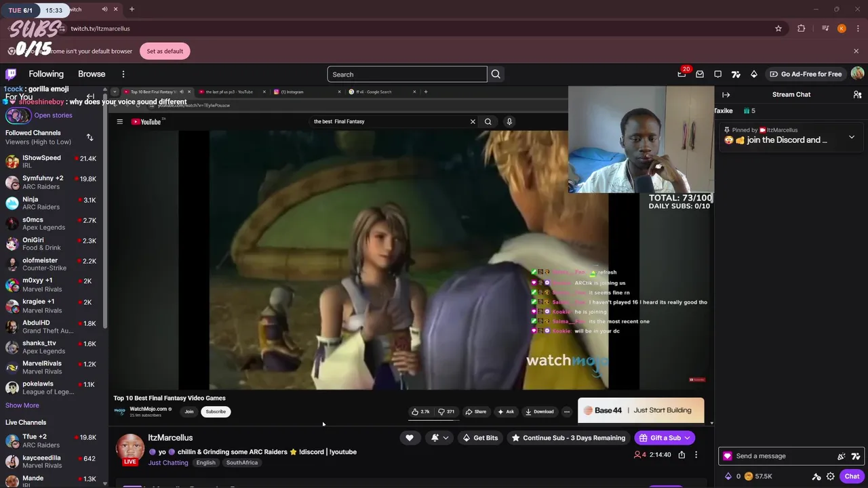Click the Get Bits button

pos(480,438)
